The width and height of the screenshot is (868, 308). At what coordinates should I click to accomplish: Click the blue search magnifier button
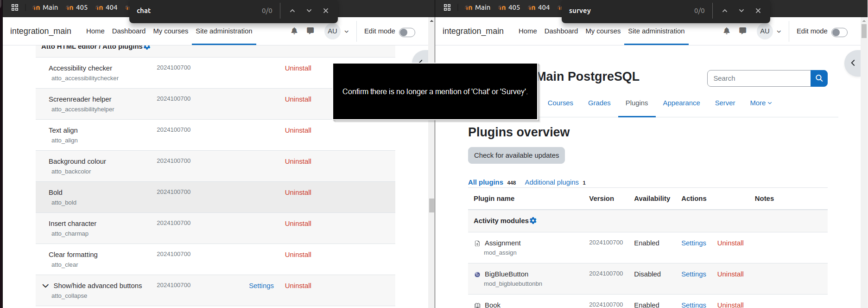pyautogui.click(x=819, y=78)
